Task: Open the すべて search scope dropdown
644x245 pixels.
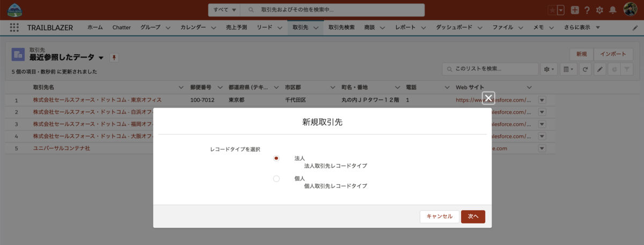Action: coord(224,10)
